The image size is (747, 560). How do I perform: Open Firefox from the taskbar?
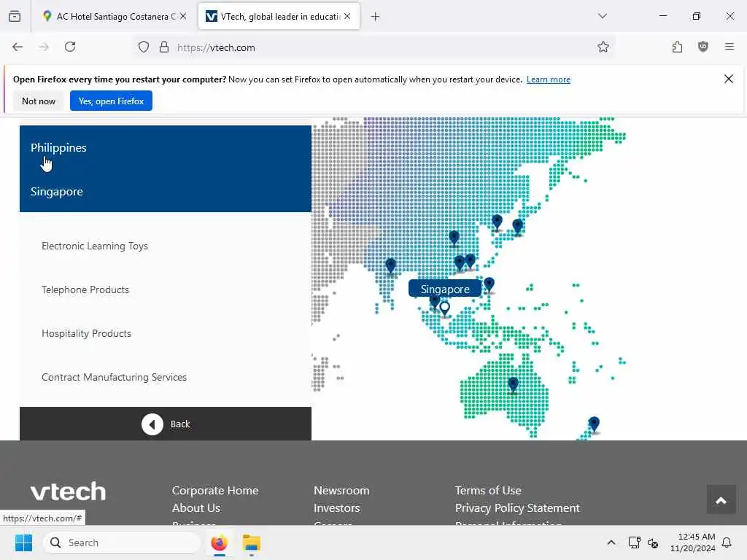[x=219, y=542]
